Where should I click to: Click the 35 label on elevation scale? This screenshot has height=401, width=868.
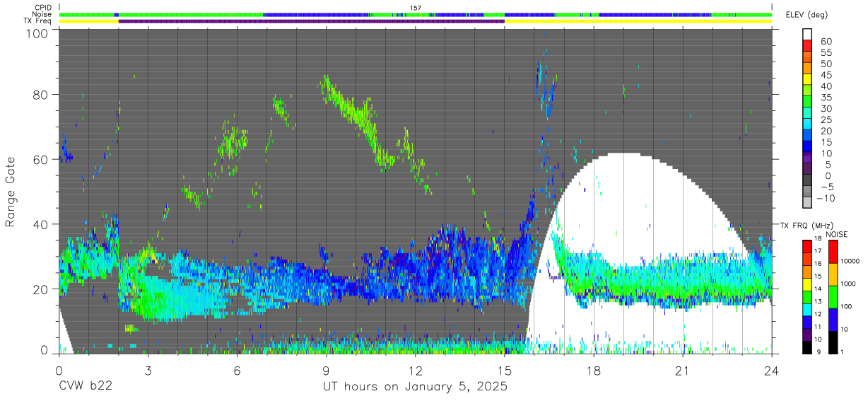[x=826, y=97]
